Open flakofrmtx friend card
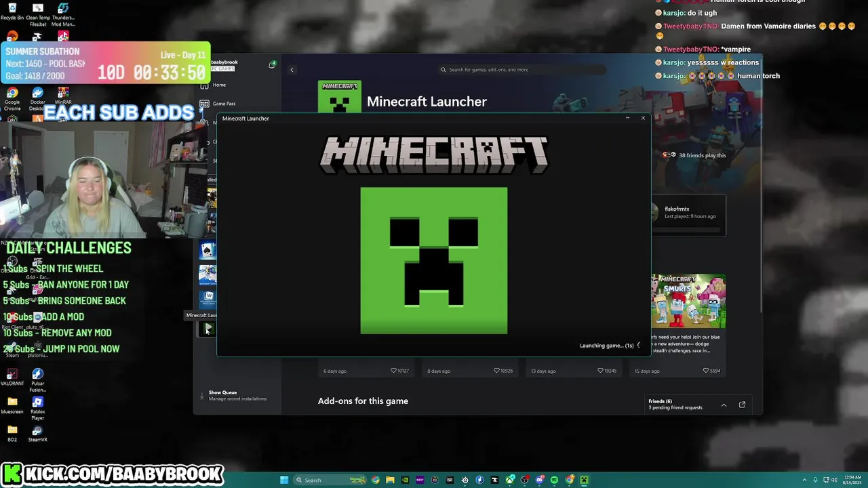The image size is (868, 488). 688,216
